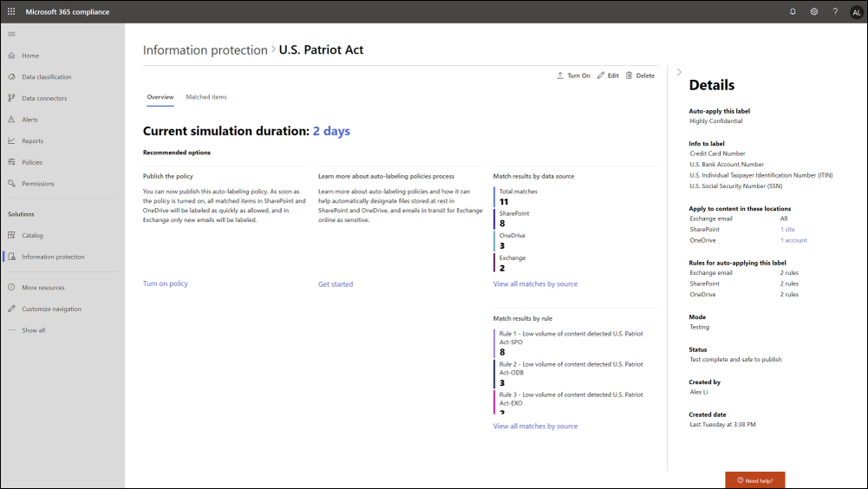The width and height of the screenshot is (868, 489).
Task: Open the help question mark icon
Action: pos(835,11)
